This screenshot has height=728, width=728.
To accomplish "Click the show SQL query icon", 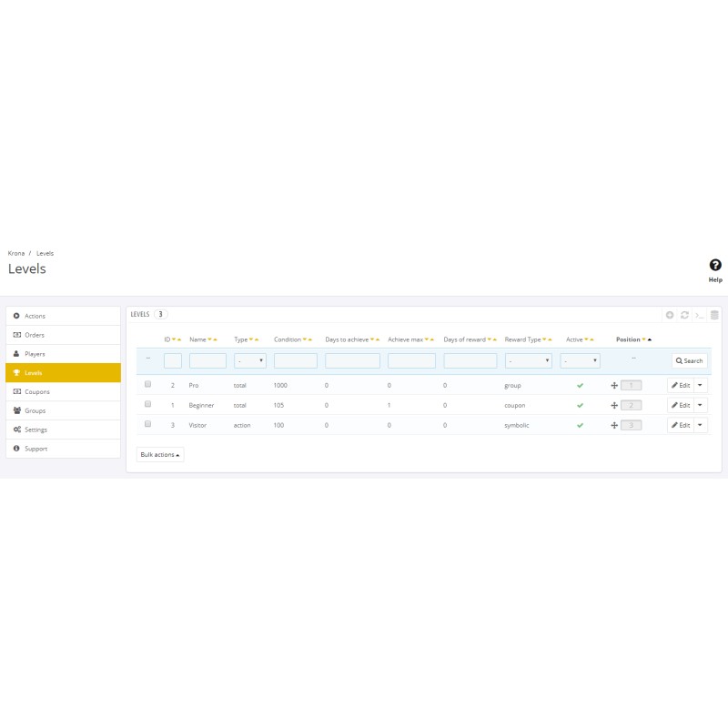I will click(x=699, y=315).
